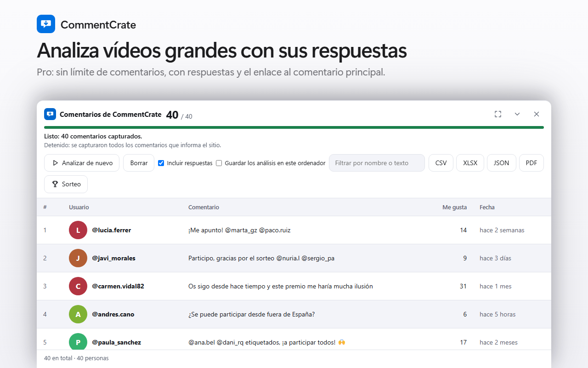
Task: Click the date "hace 2 semanas"
Action: click(x=502, y=230)
